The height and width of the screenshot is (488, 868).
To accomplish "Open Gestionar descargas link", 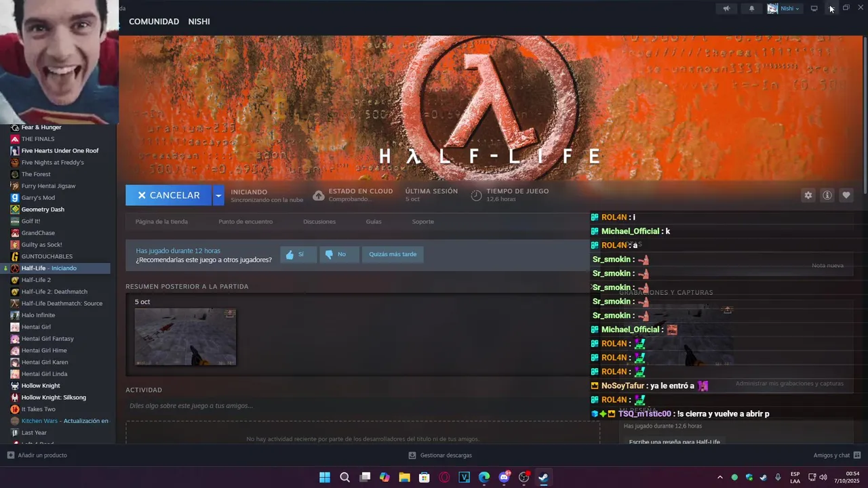I will (446, 455).
